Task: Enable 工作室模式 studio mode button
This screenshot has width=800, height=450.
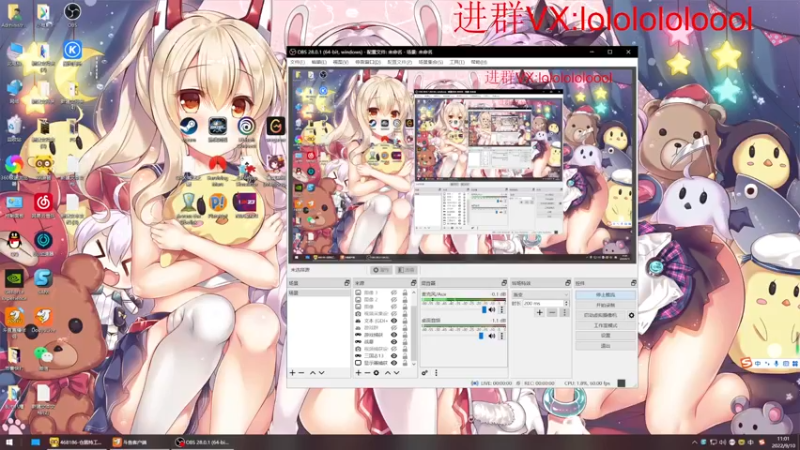Action: click(x=606, y=326)
